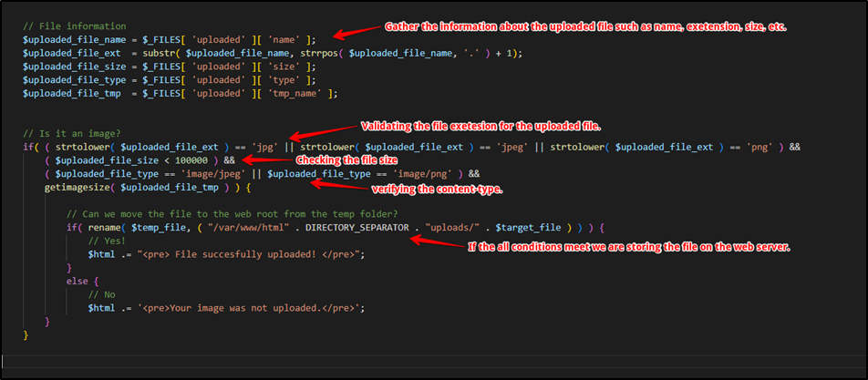The height and width of the screenshot is (380, 868).
Task: Select the "uploads/" string
Action: tap(451, 227)
